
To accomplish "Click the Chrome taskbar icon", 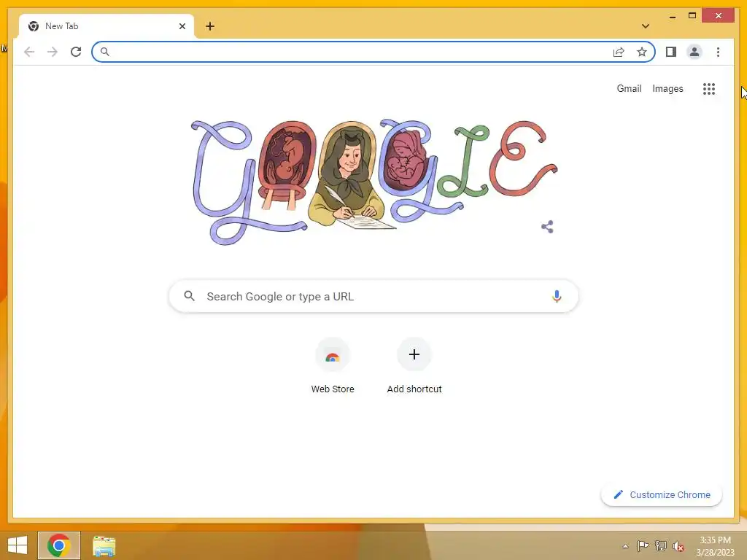I will pos(59,545).
